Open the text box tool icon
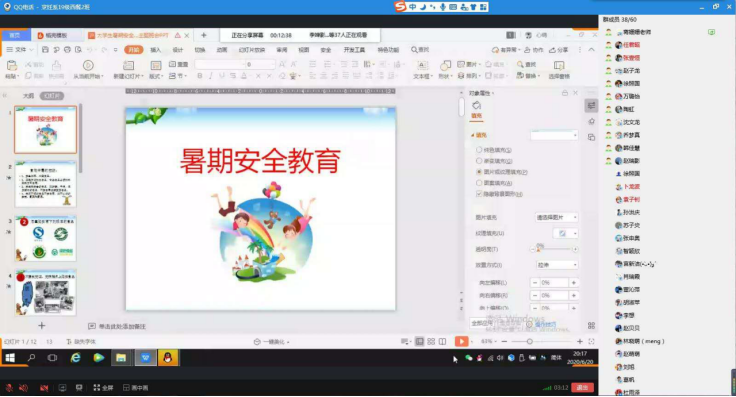Image resolution: width=736 pixels, height=397 pixels. click(x=422, y=65)
